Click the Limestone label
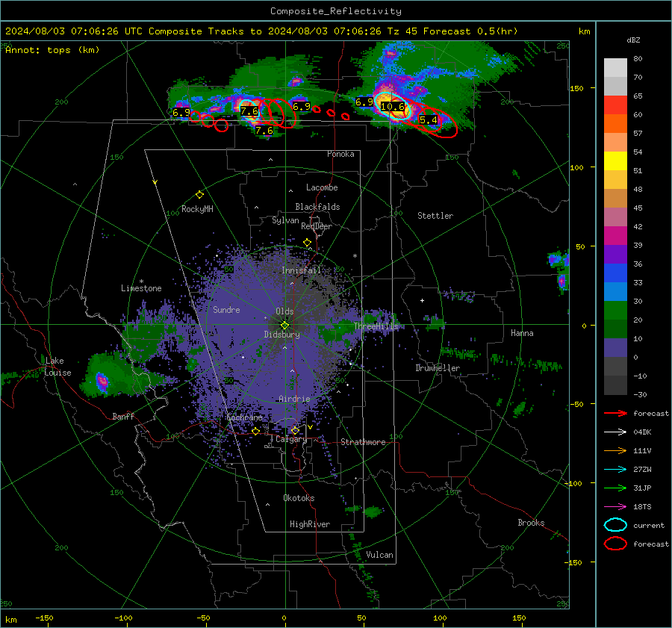This screenshot has width=672, height=628. pyautogui.click(x=141, y=288)
